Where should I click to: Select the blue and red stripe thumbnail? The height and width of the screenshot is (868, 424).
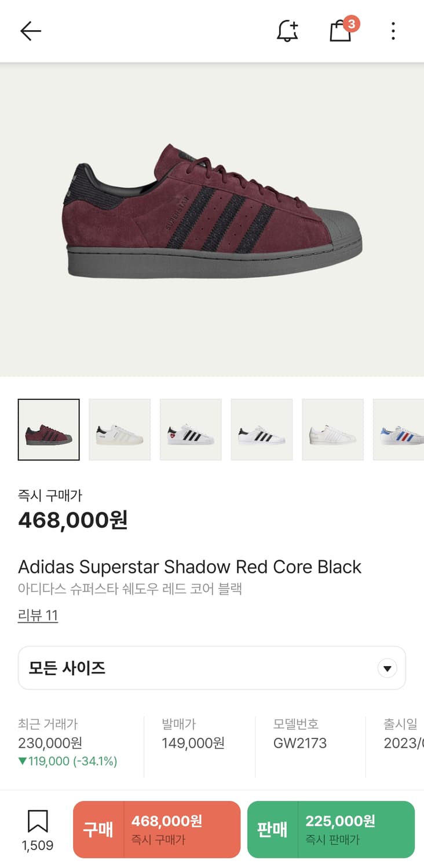[x=399, y=430]
